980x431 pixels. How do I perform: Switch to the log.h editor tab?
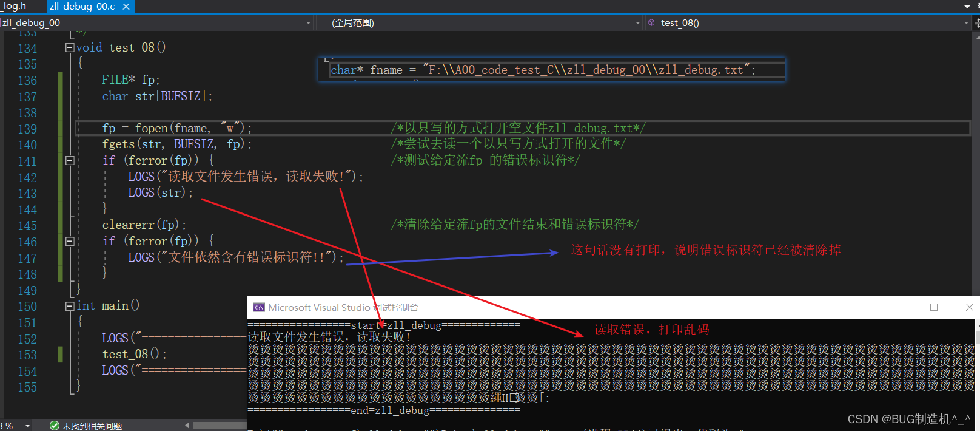tap(13, 6)
